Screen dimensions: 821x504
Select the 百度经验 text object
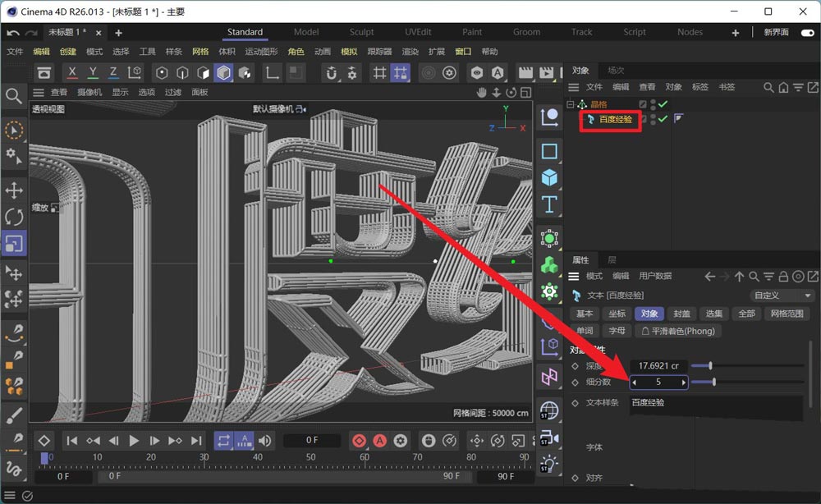(x=615, y=119)
